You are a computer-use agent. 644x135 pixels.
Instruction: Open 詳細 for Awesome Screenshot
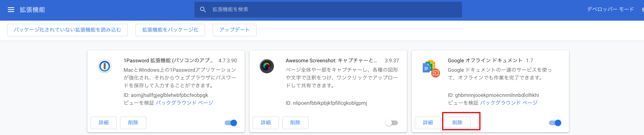point(266,123)
